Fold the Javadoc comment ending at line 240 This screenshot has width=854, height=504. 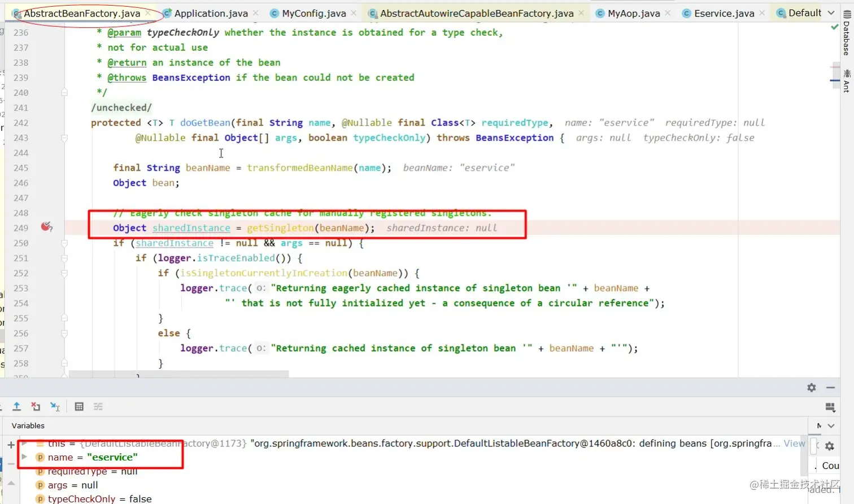coord(64,92)
